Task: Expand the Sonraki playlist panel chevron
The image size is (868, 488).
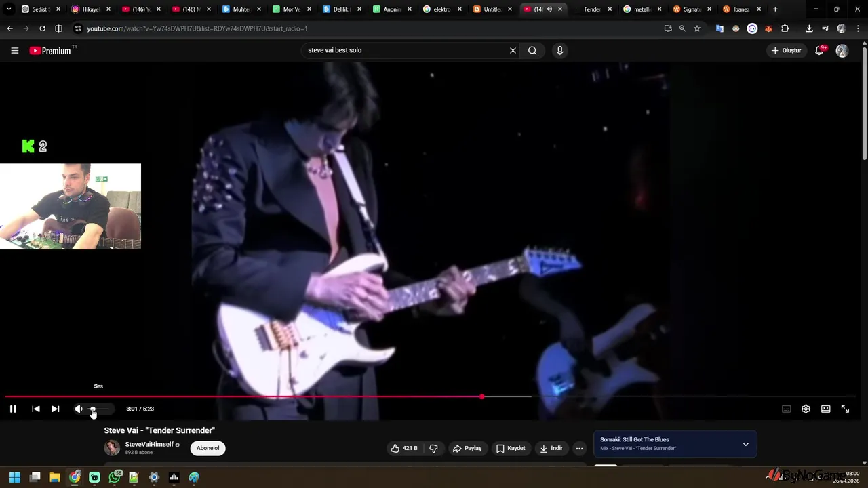Action: (745, 445)
